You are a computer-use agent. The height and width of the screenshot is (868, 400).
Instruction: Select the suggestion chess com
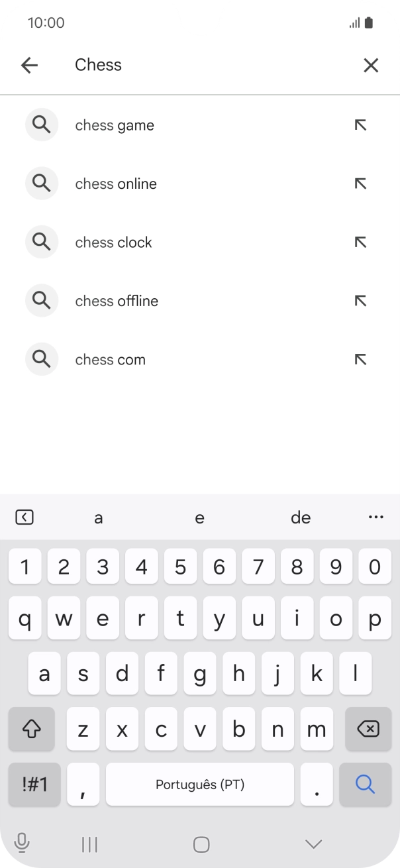pos(110,359)
